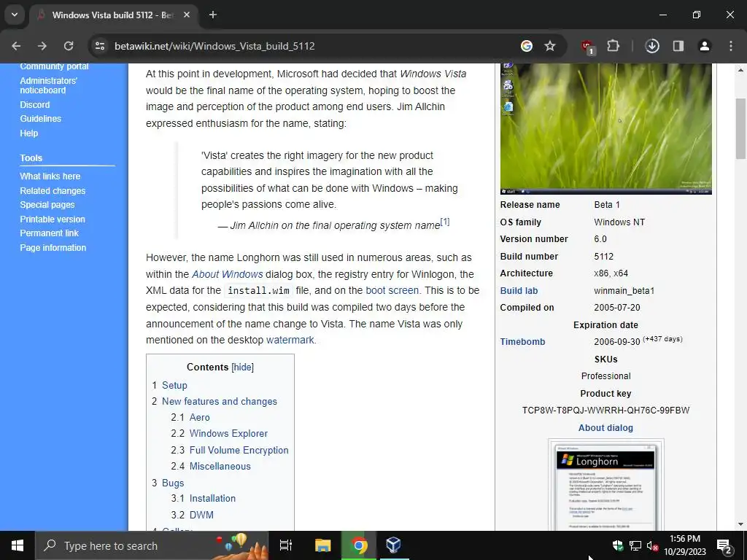The image size is (747, 560).
Task: Click the muted volume tray icon
Action: point(652,545)
